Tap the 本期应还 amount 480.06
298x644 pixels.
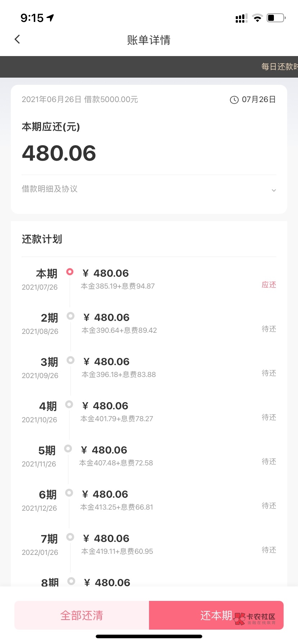[x=59, y=153]
